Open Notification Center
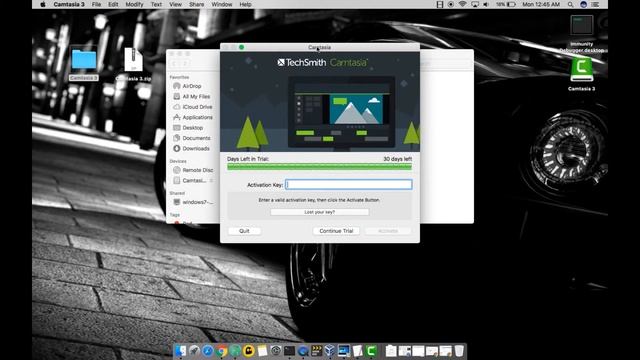Image resolution: width=640 pixels, height=360 pixels. 596,4
